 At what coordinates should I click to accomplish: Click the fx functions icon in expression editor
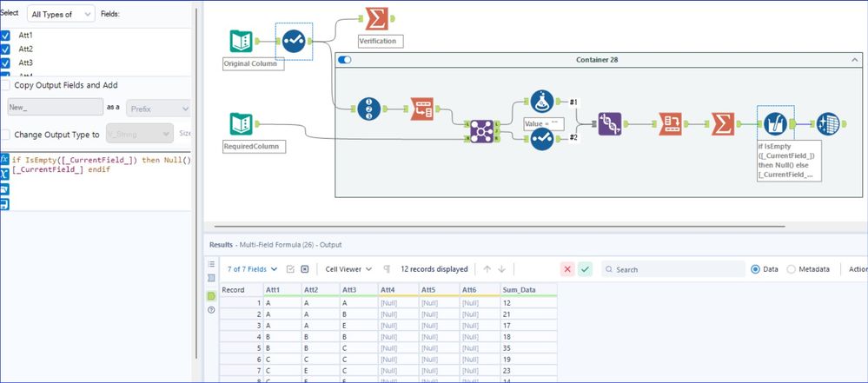click(4, 160)
